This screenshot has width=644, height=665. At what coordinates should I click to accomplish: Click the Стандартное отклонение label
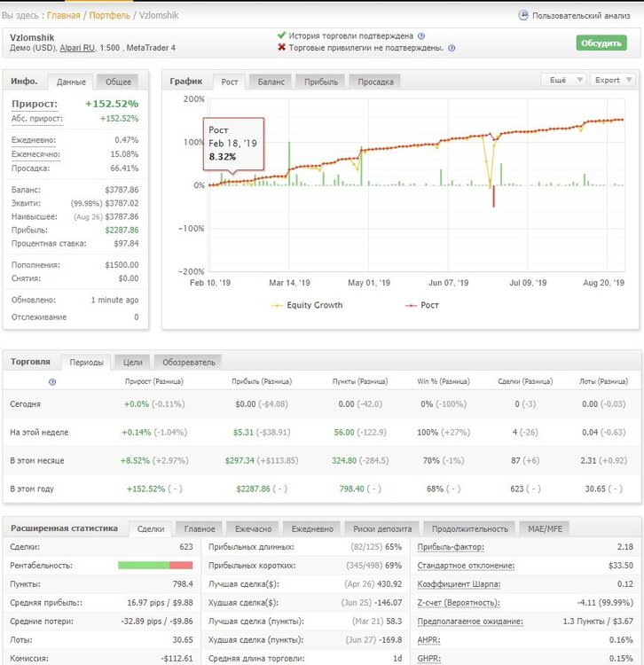click(466, 566)
